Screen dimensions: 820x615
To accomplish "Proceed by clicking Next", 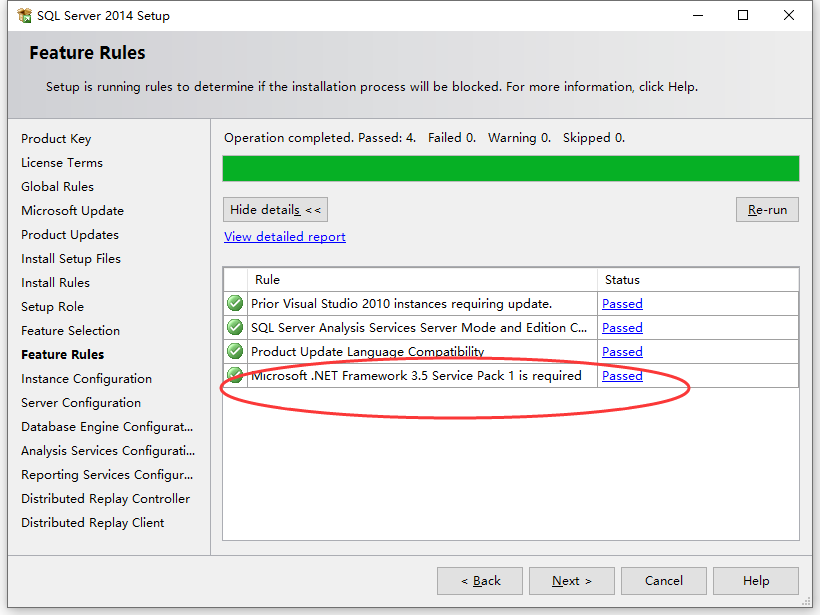I will (x=571, y=580).
